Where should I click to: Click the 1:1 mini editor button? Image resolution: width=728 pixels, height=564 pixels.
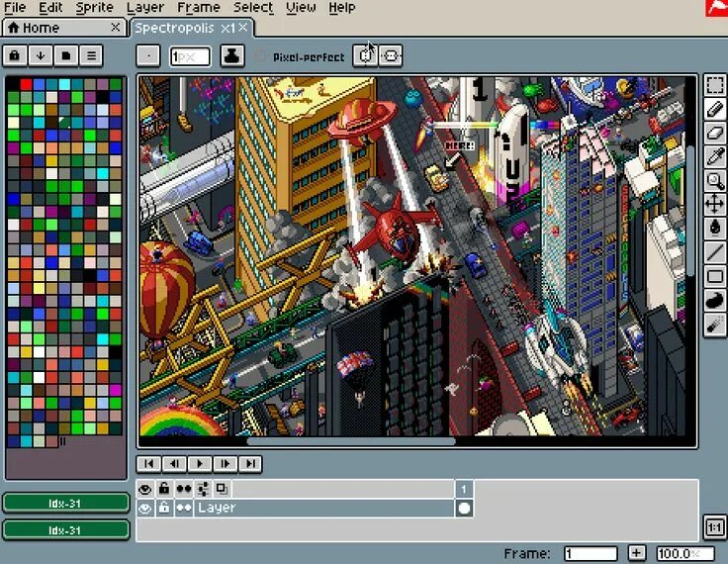[x=715, y=527]
